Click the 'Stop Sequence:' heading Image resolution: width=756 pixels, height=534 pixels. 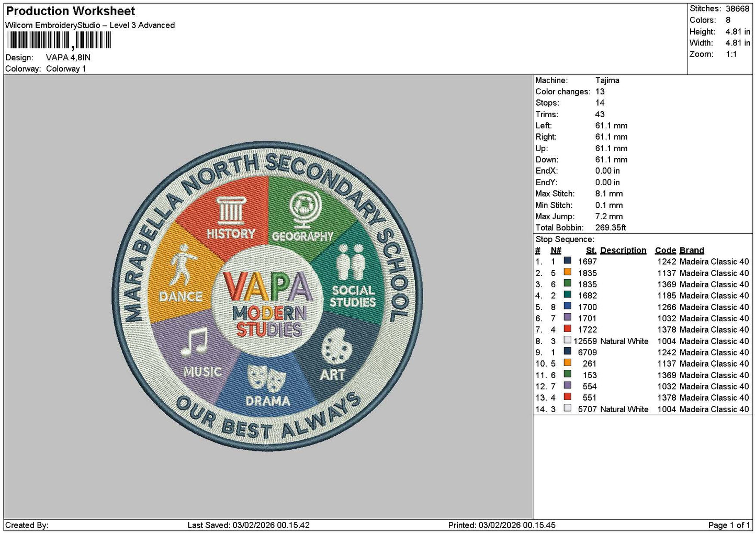565,240
